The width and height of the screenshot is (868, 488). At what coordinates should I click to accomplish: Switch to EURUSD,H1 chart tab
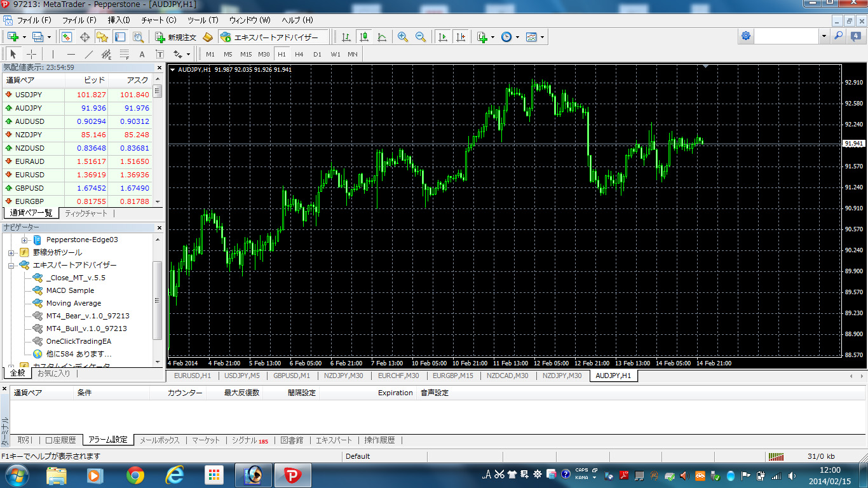click(193, 376)
